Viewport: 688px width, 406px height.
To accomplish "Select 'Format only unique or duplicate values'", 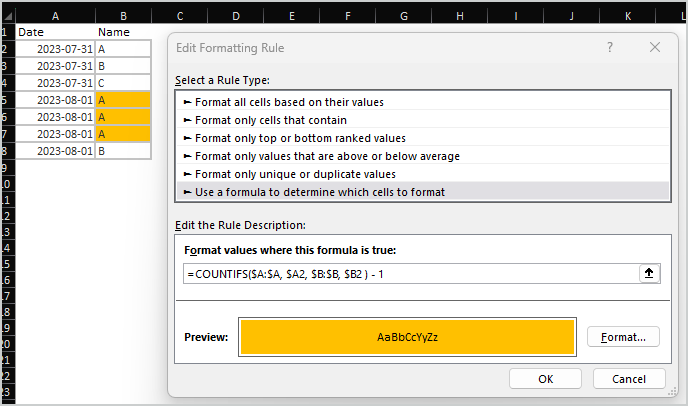I will point(289,173).
